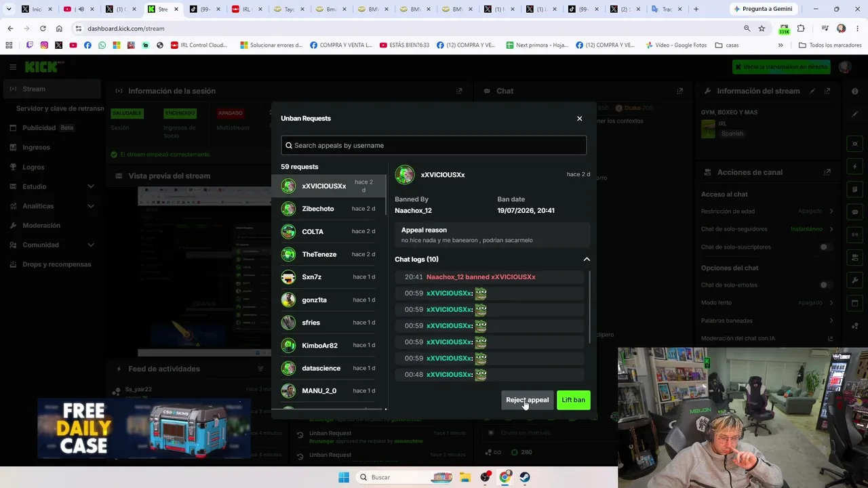
Task: Open KimboAr82's unban request
Action: (329, 346)
